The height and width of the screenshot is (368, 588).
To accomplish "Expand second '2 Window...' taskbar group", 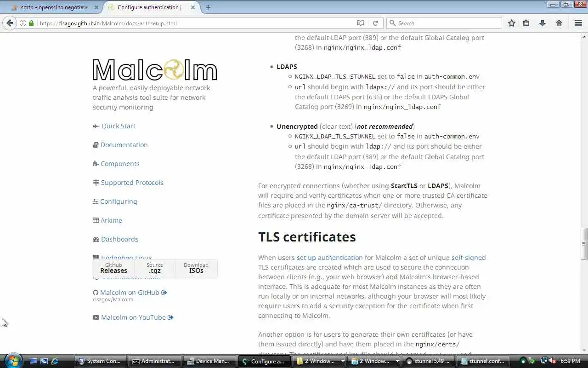I will pyautogui.click(x=374, y=361).
